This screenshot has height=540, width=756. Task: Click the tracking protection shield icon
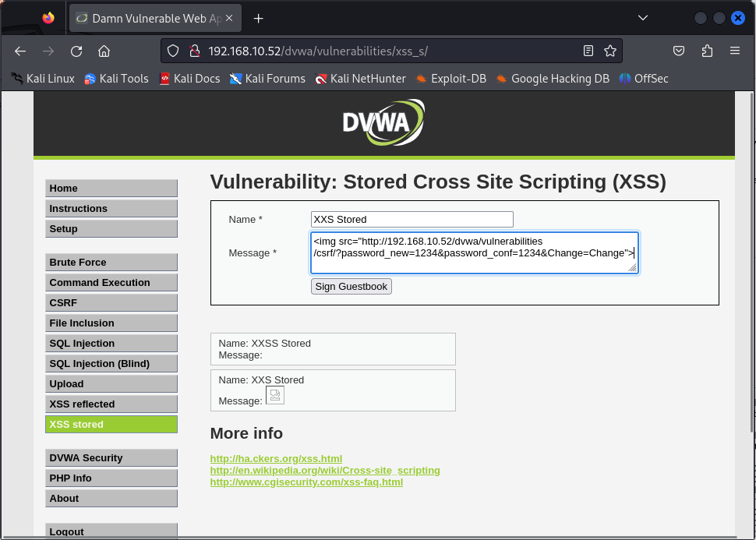coord(173,51)
